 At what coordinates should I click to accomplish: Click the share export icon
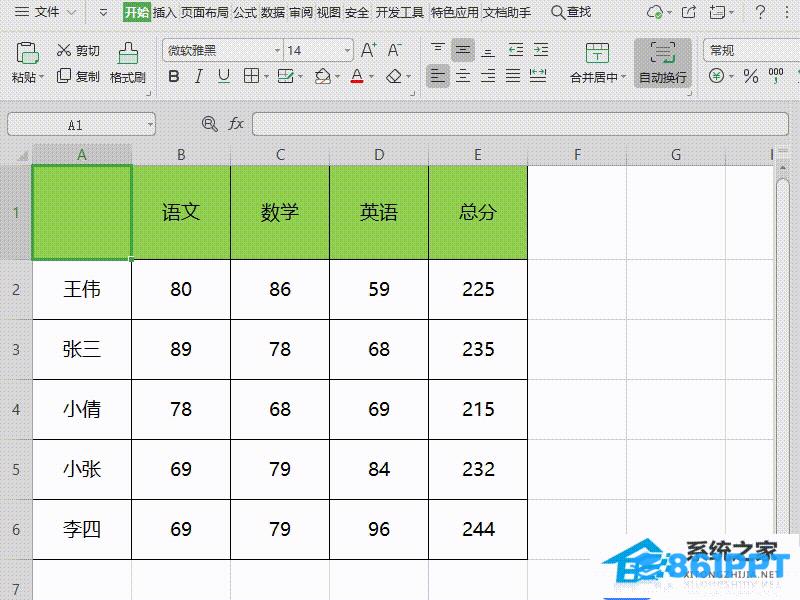[x=689, y=12]
